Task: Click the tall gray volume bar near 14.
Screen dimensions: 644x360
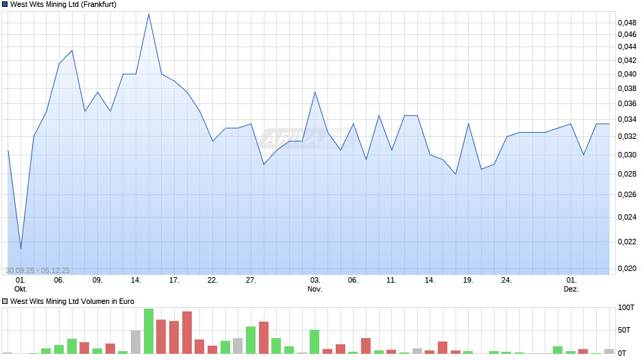Action: click(136, 342)
